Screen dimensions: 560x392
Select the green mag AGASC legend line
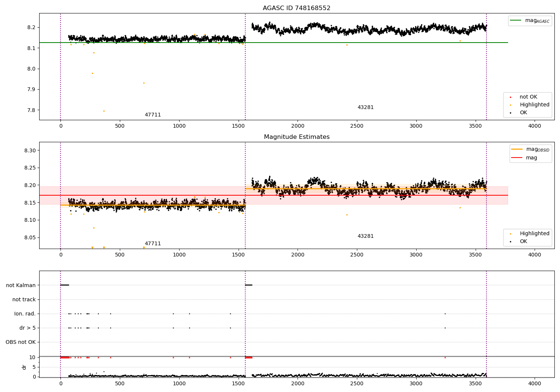516,21
